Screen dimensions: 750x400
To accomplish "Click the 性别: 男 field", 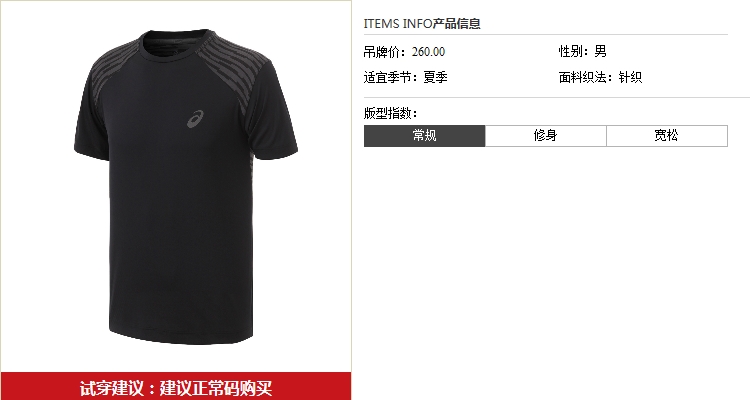I will point(583,51).
